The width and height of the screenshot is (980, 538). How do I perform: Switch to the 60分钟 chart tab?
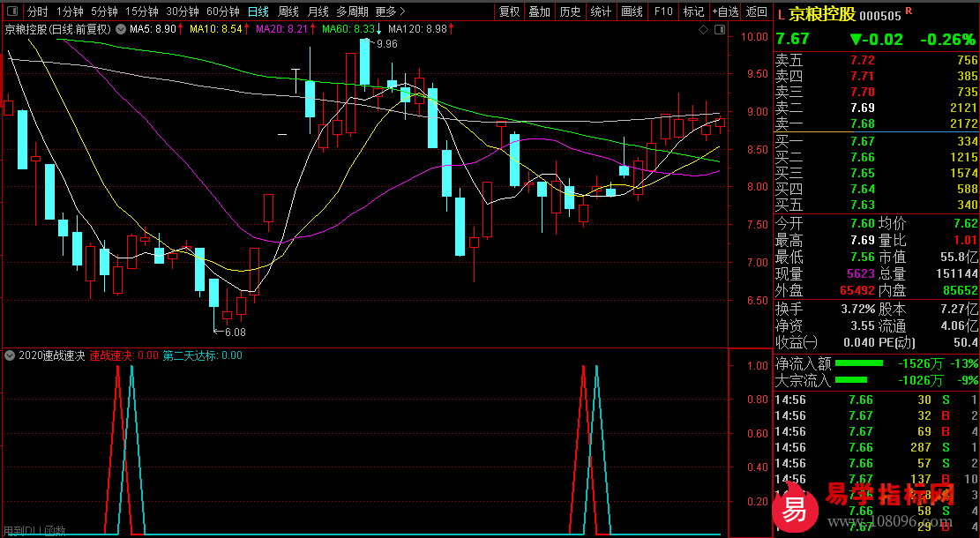[x=222, y=12]
